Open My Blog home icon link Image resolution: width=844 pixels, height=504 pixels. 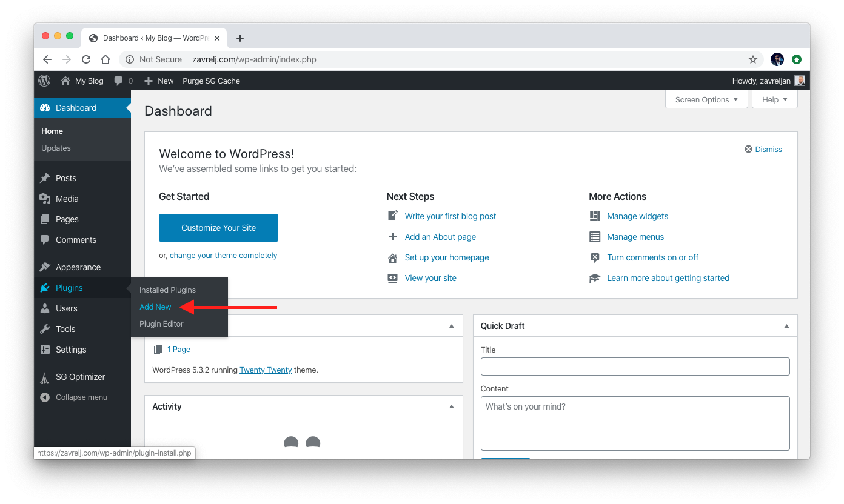click(65, 81)
